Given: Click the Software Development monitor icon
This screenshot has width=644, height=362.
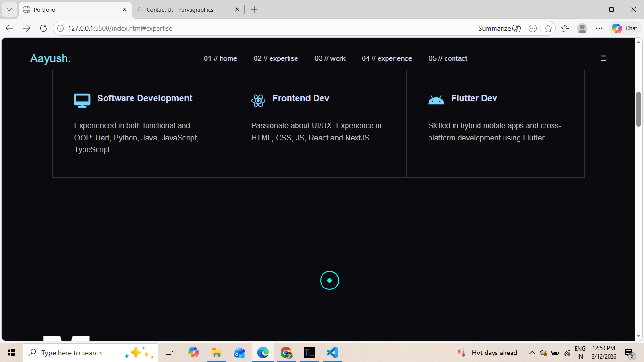Looking at the screenshot, I should (x=82, y=100).
